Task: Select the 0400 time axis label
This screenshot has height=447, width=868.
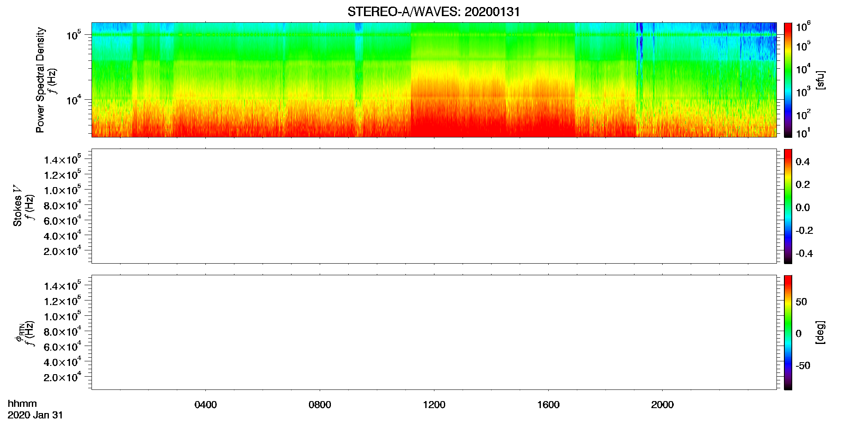Action: pyautogui.click(x=205, y=405)
